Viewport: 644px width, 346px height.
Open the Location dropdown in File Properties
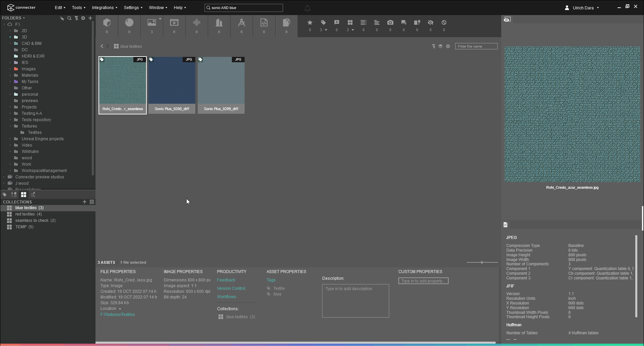point(120,309)
